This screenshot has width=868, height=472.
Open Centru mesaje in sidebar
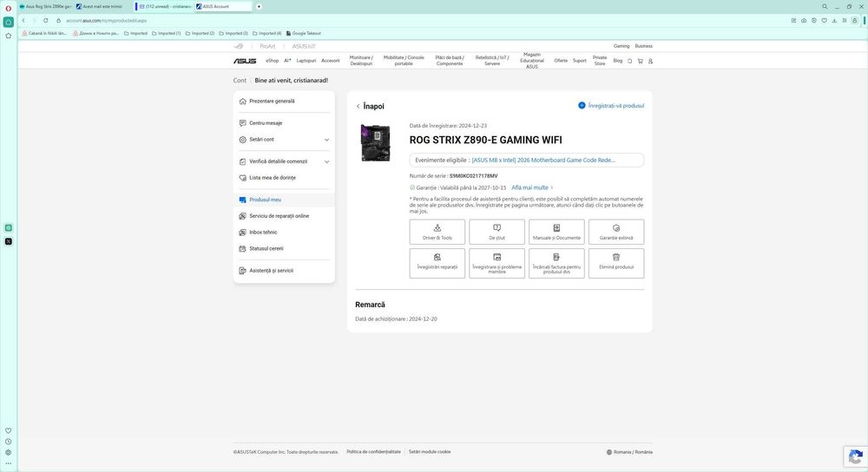coord(266,123)
